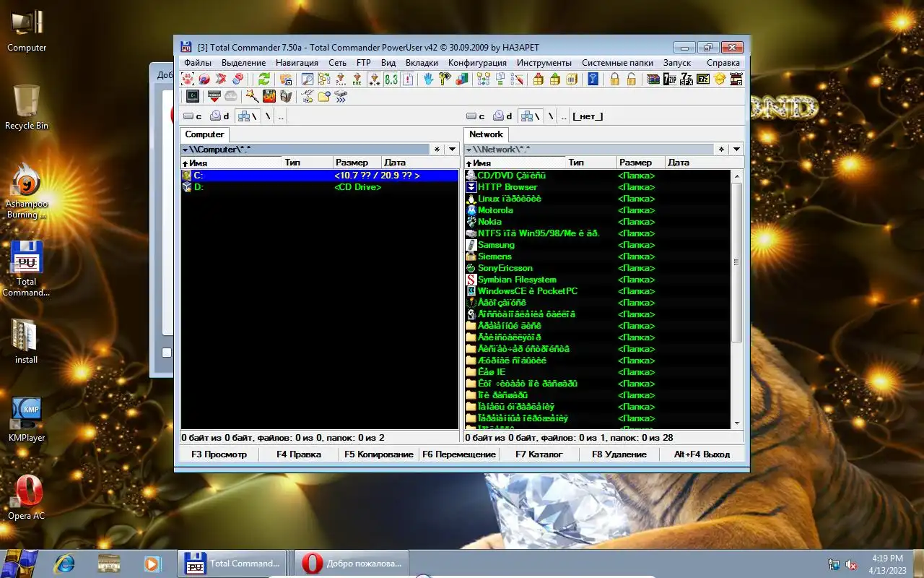Click the green refresh arrows toolbar icon
This screenshot has height=578, width=924.
(264, 79)
